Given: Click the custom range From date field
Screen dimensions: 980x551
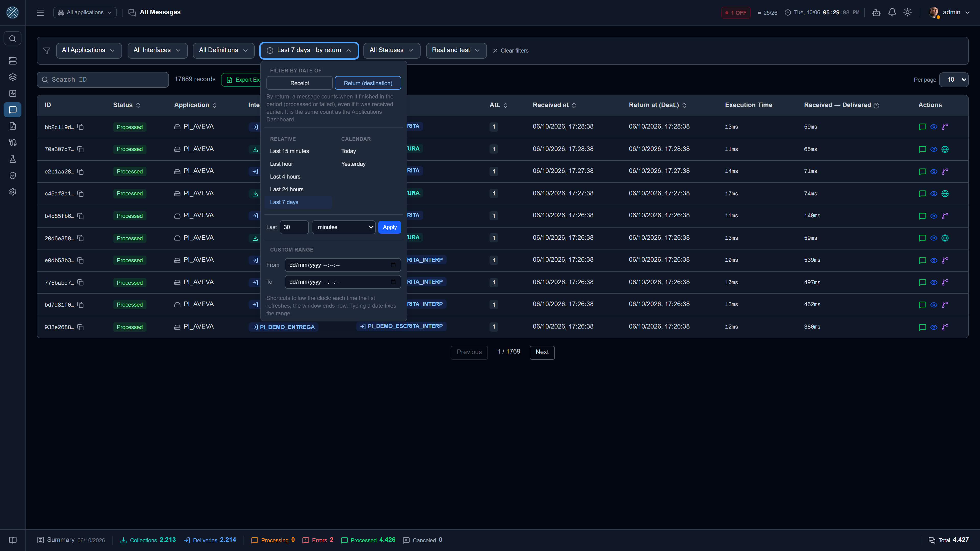Looking at the screenshot, I should click(x=342, y=265).
